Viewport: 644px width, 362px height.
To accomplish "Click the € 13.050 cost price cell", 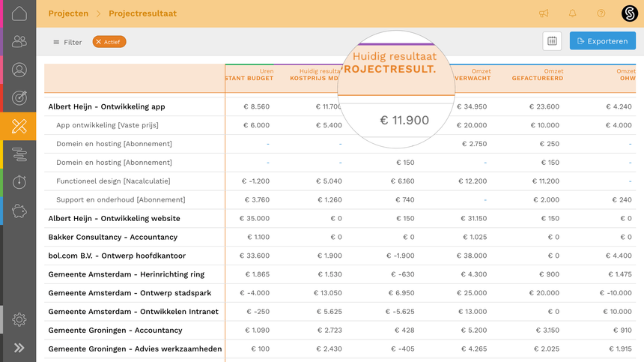I will point(328,293).
